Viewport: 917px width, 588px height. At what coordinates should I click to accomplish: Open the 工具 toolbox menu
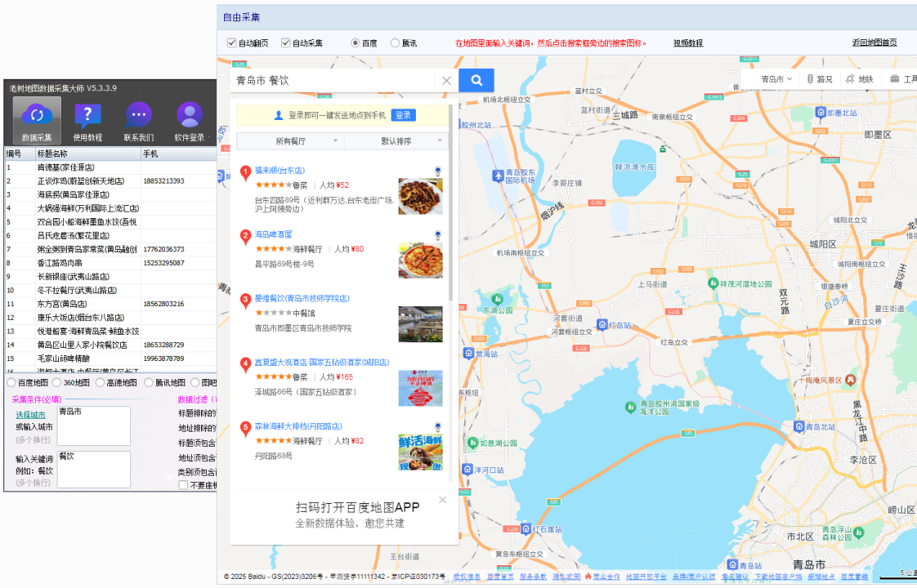[x=903, y=79]
